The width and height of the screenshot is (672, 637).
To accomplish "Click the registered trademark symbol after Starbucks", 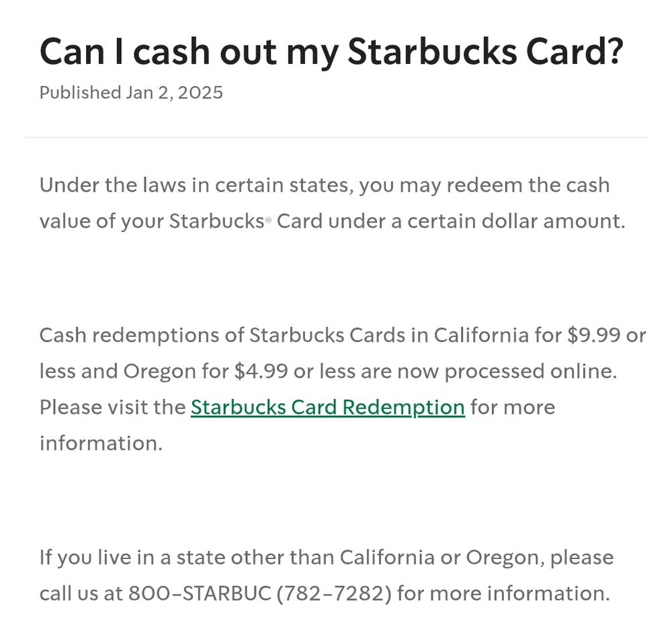I will coord(268,220).
